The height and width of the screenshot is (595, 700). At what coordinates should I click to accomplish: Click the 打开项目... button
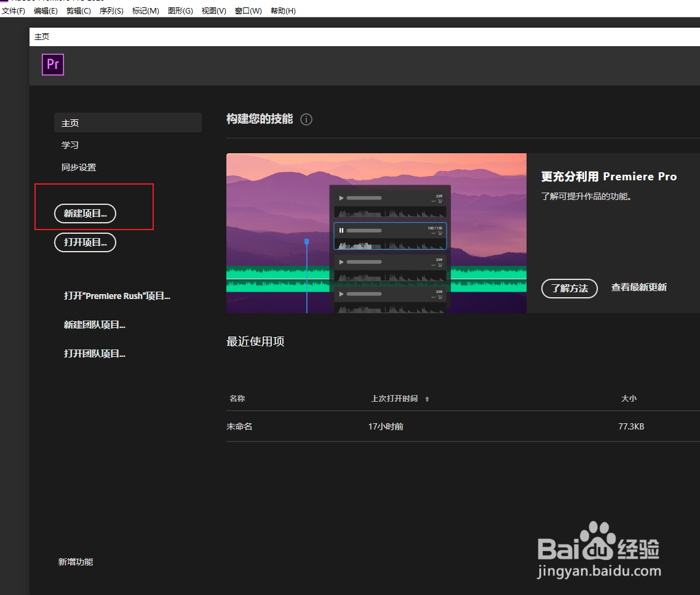(x=86, y=242)
